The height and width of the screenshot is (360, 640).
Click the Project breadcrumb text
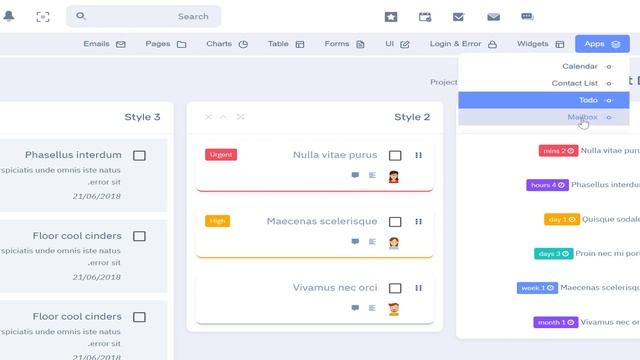click(444, 82)
